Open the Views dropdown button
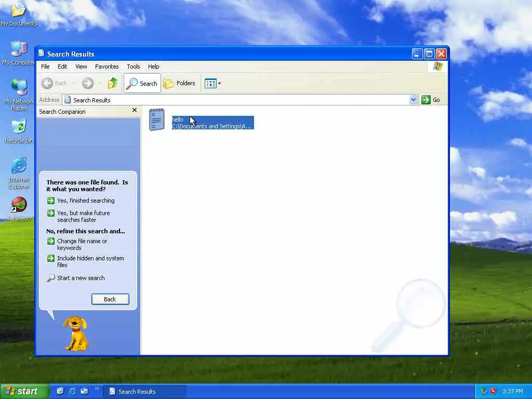Image resolution: width=532 pixels, height=399 pixels. pos(212,83)
